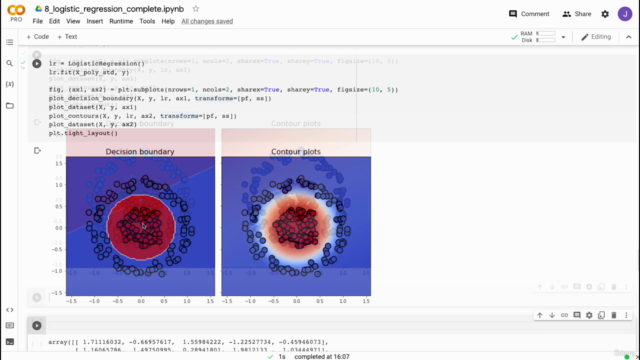Open more cell actions menu
Screen dimensions: 640x360
pyautogui.click(x=626, y=315)
